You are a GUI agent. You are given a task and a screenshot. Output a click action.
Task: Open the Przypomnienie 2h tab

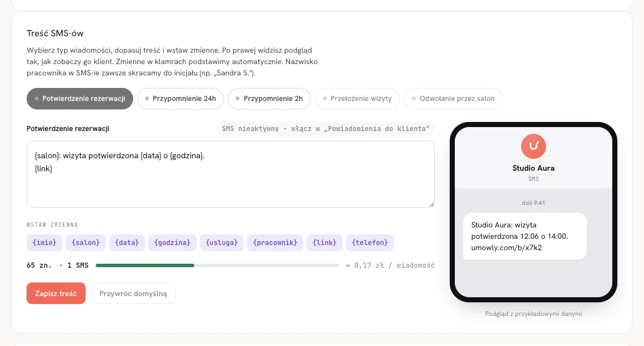click(x=269, y=99)
